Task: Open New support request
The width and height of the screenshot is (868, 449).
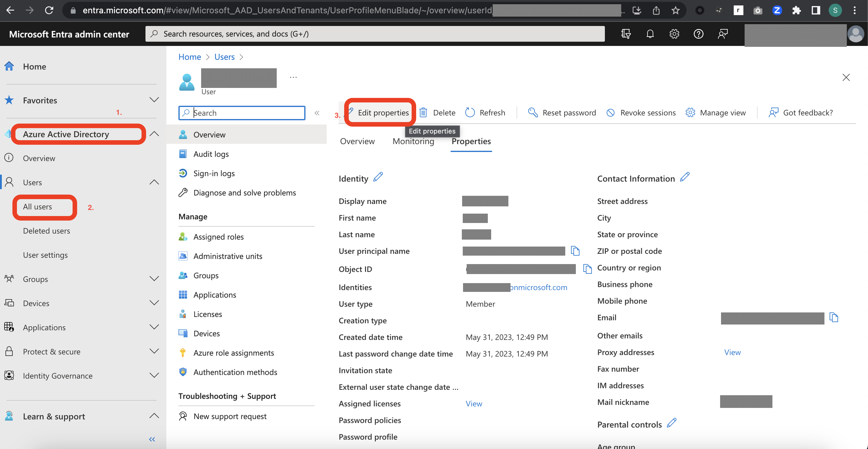Action: [230, 416]
